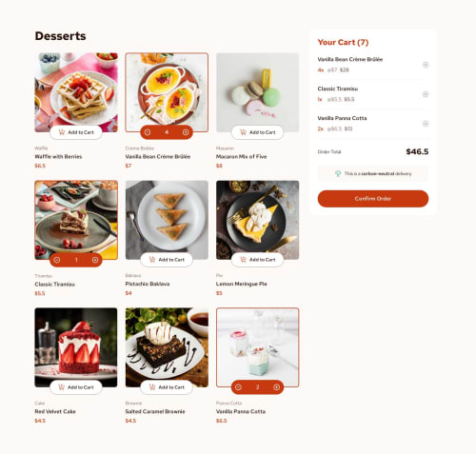Click the carbon-neutral delivery tree icon
The width and height of the screenshot is (476, 454).
click(x=338, y=173)
